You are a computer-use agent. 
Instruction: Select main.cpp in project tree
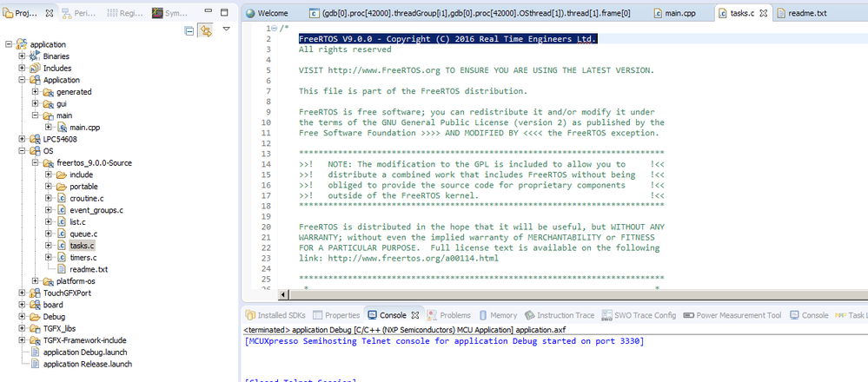pos(84,127)
